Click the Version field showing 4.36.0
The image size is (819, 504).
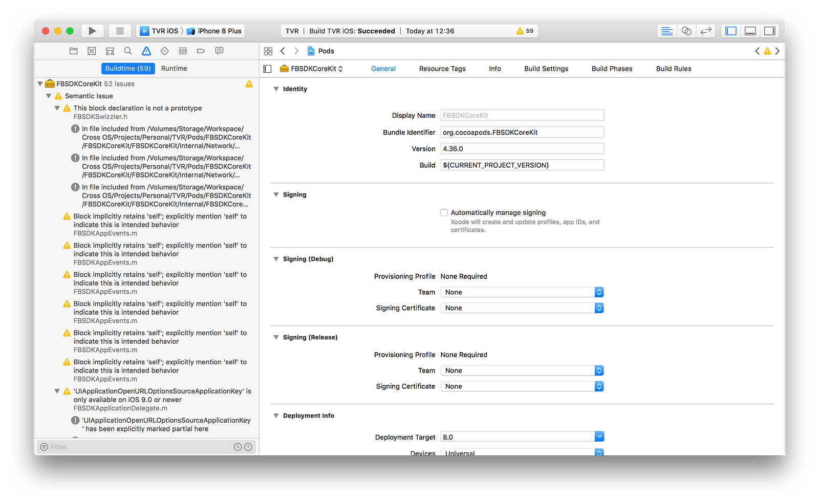(522, 148)
